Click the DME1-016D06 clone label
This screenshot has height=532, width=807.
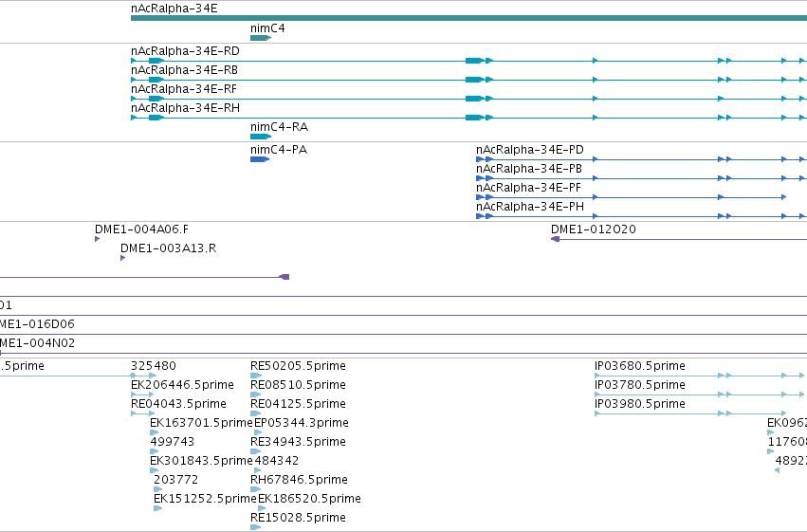[x=37, y=324]
